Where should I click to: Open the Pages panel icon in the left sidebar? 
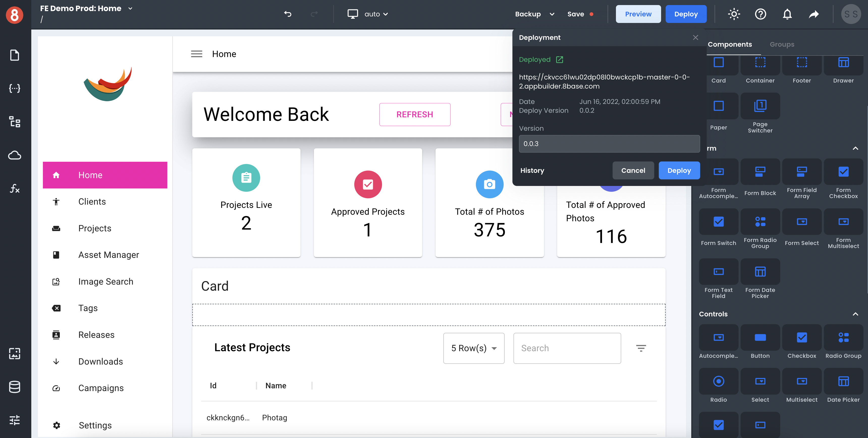click(x=14, y=55)
